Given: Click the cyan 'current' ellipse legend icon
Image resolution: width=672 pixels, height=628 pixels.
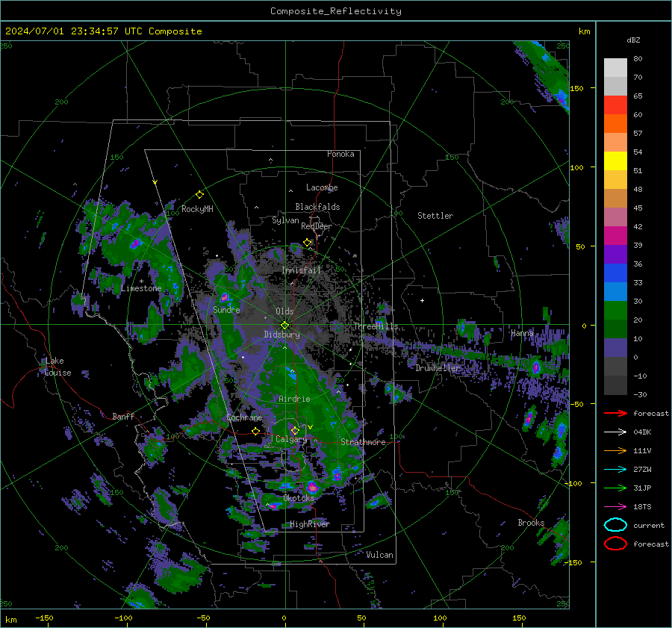Looking at the screenshot, I should (x=615, y=525).
